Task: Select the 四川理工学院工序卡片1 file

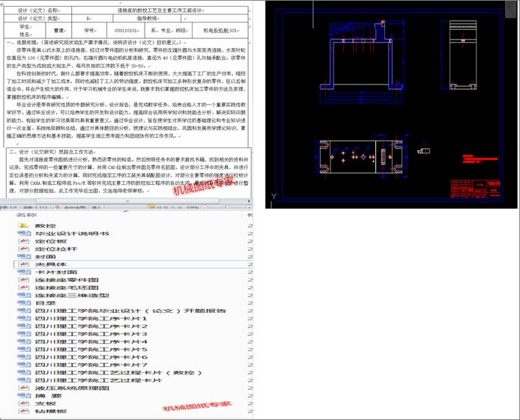Action: 90,318
